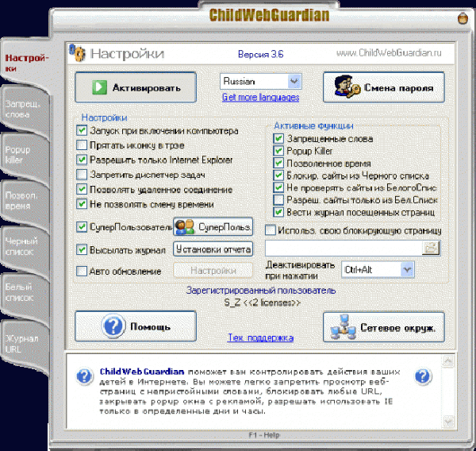Click the left help icon in info panel

[84, 376]
